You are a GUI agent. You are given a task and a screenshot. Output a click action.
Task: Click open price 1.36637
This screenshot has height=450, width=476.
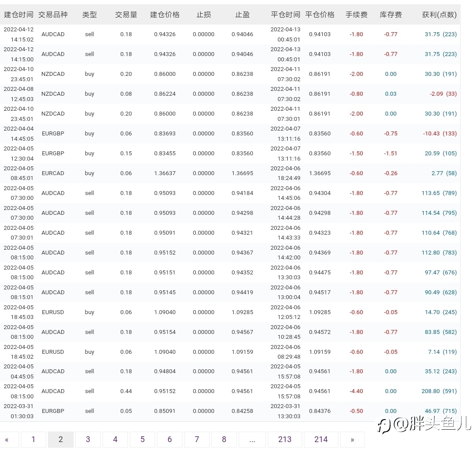[x=165, y=173]
